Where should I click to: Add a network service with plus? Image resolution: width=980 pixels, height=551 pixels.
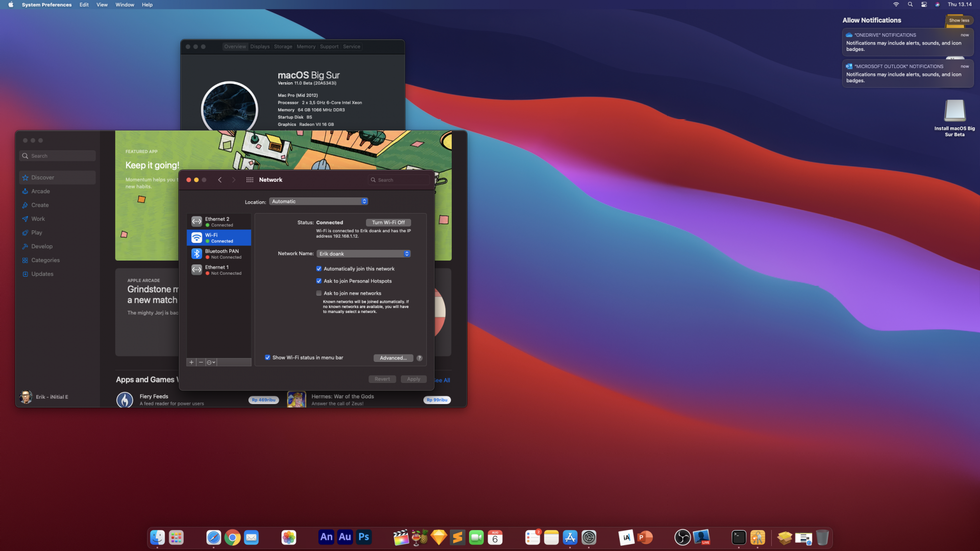192,362
